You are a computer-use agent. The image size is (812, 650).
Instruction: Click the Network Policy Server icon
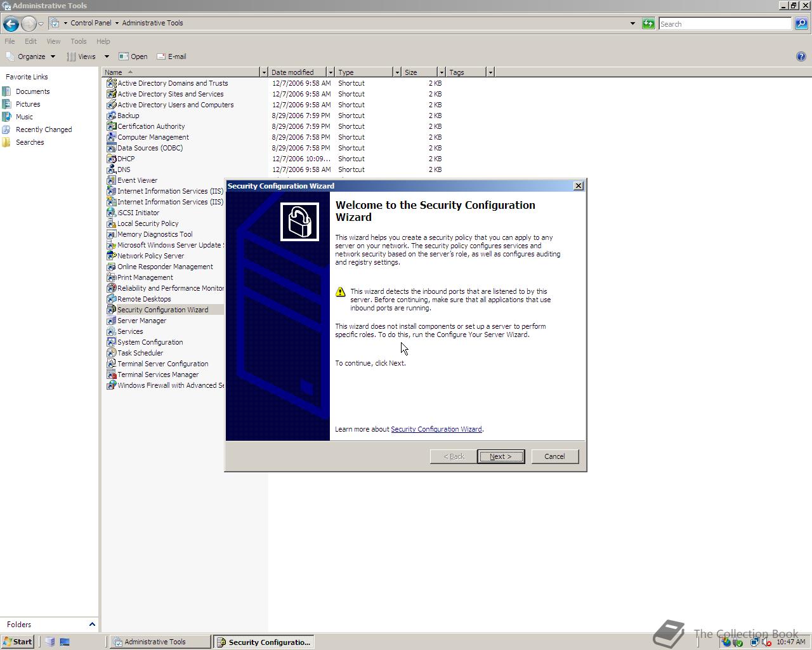point(111,256)
